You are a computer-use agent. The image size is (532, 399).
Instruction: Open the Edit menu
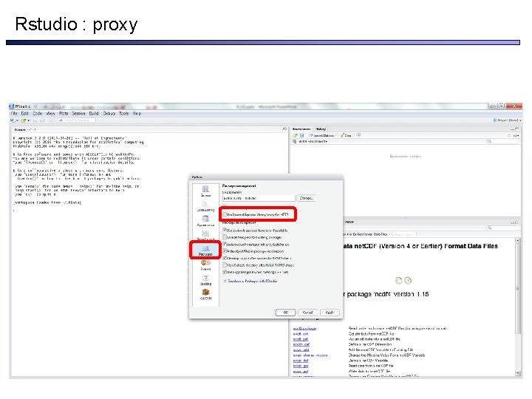(x=25, y=113)
